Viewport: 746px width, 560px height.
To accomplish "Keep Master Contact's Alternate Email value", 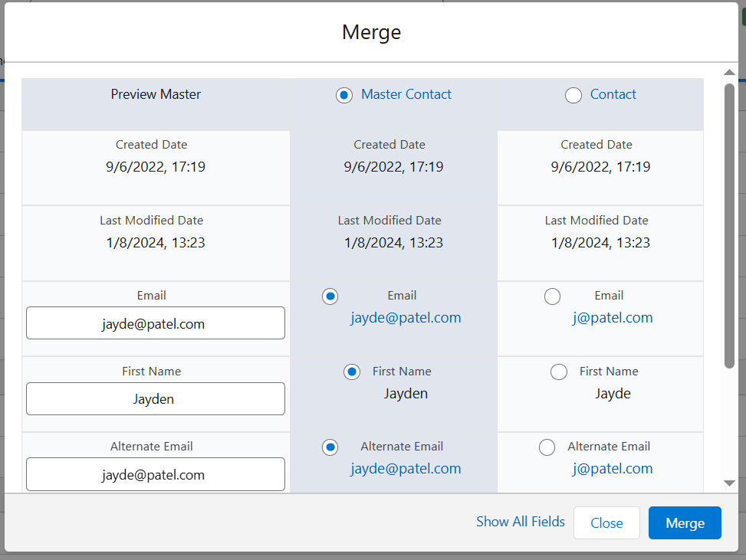I will tap(330, 447).
